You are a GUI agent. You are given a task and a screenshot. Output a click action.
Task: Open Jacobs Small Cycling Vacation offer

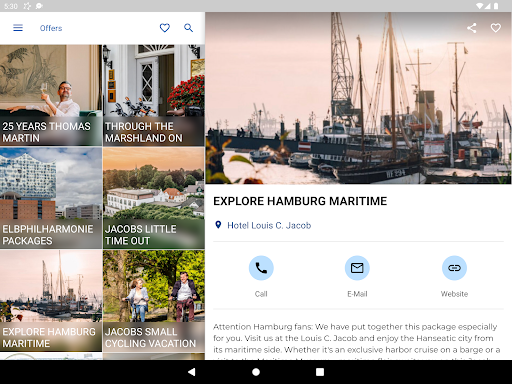click(x=154, y=301)
